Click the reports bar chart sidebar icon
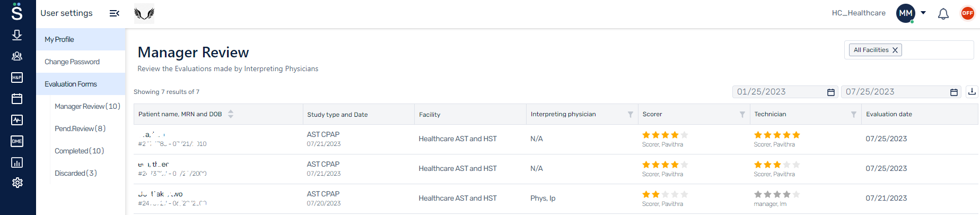Viewport: 980px width, 215px height. click(x=17, y=162)
